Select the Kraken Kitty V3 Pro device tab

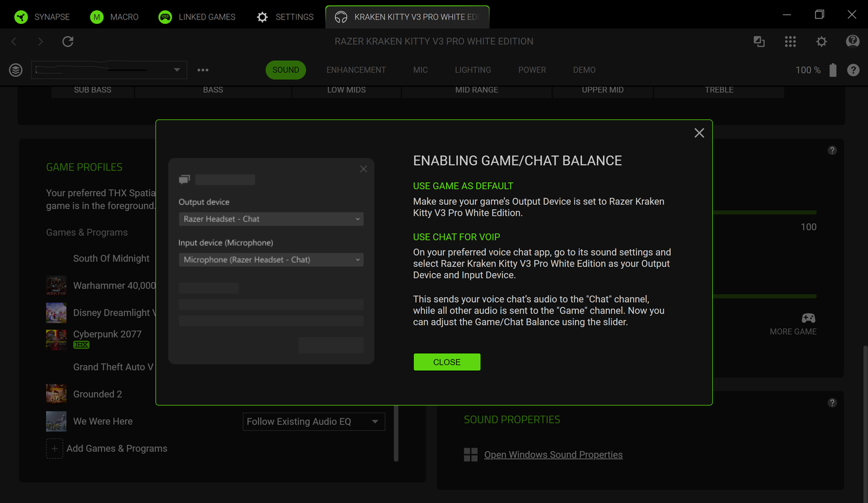[x=407, y=17]
